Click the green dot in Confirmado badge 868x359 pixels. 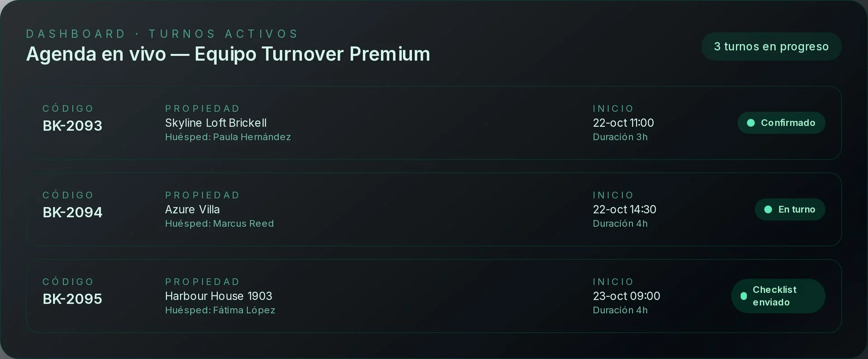pos(751,123)
